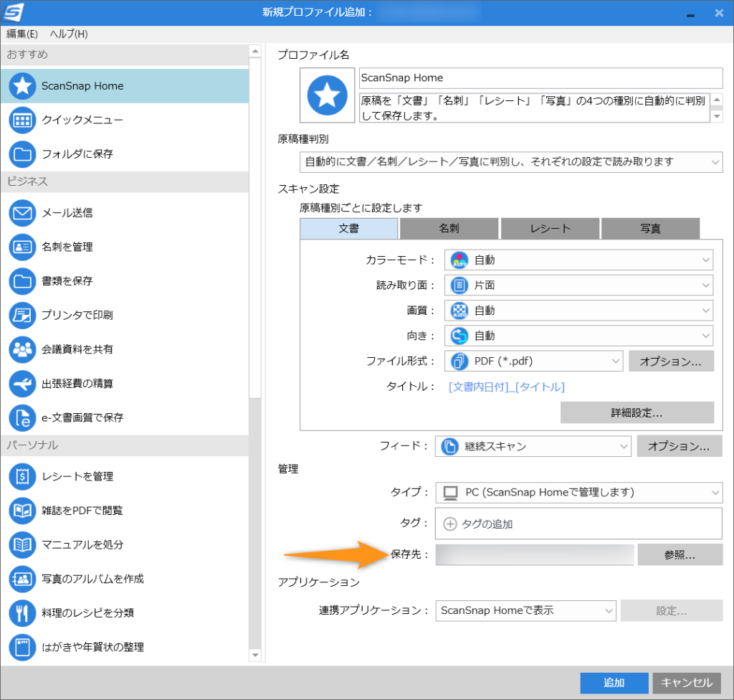The height and width of the screenshot is (700, 734).
Task: Open the ファイル形式 PDF dropdown arrow
Action: (616, 361)
